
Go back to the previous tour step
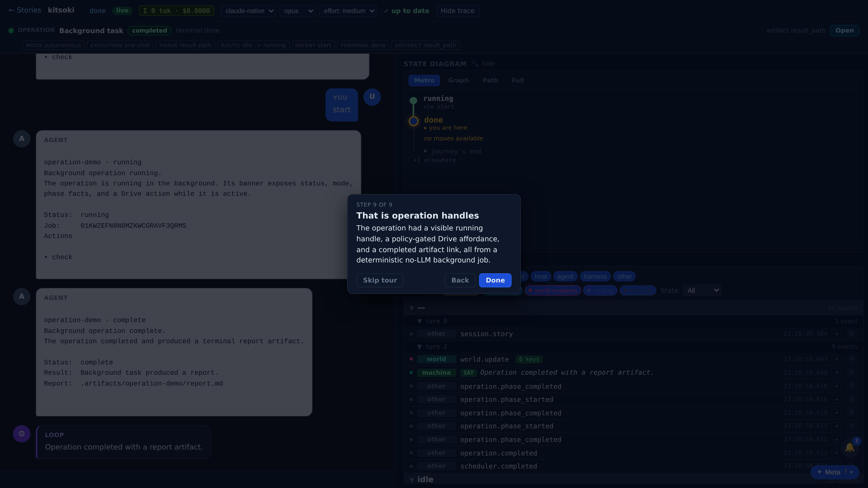tap(460, 280)
